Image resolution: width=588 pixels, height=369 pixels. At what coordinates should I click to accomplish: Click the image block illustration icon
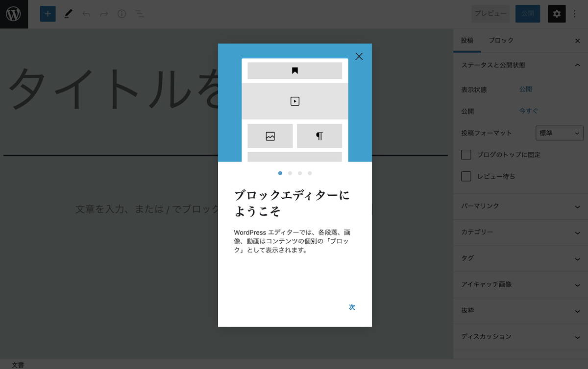pos(270,136)
